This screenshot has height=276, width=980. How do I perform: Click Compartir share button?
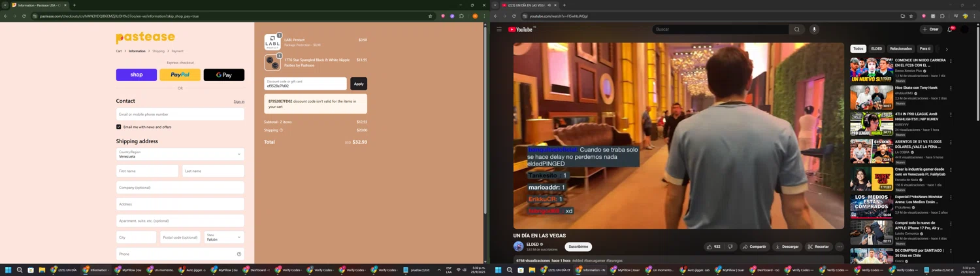click(754, 247)
